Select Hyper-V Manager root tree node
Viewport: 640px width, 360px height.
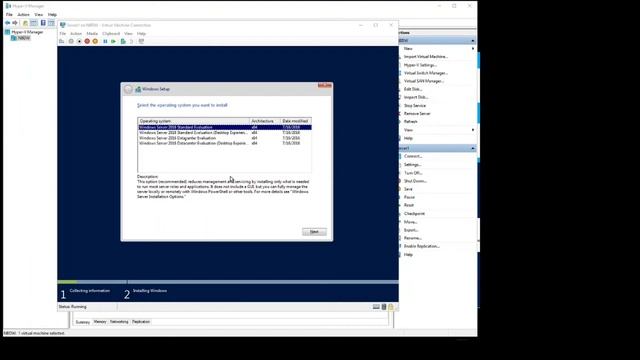pos(27,32)
